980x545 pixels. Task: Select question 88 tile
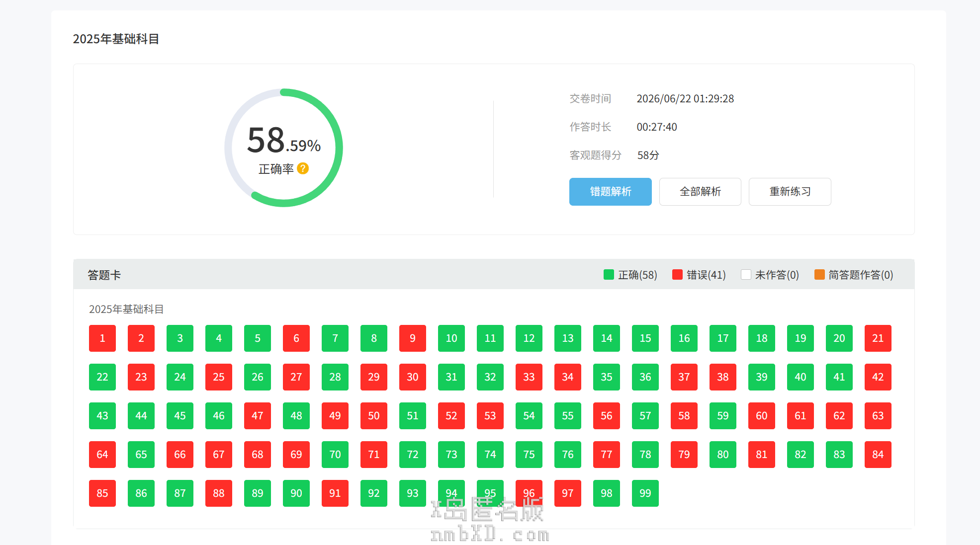pos(219,493)
